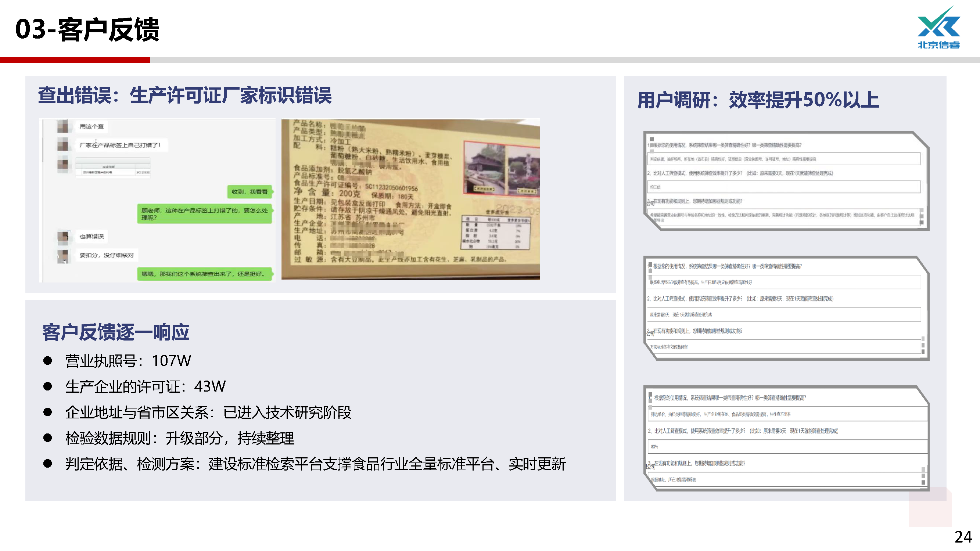Open the table screenshot in chat thread
This screenshot has height=551, width=980.
point(112,168)
